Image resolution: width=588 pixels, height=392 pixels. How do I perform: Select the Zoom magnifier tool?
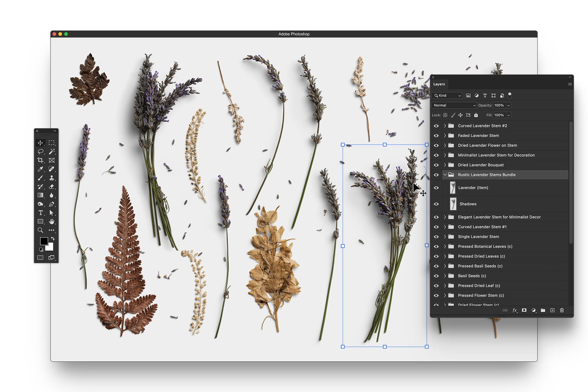coord(40,230)
